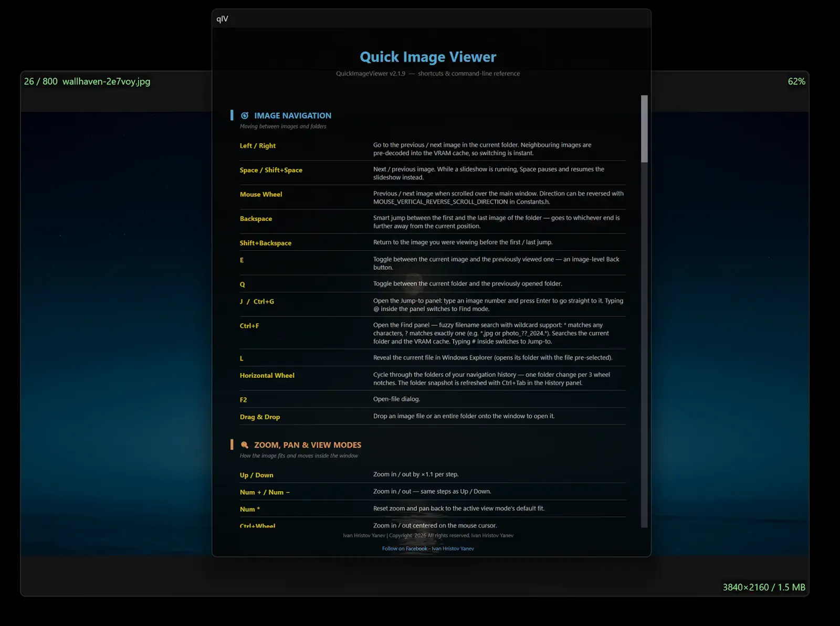Select the E shortcut key label
The image size is (840, 626).
241,260
